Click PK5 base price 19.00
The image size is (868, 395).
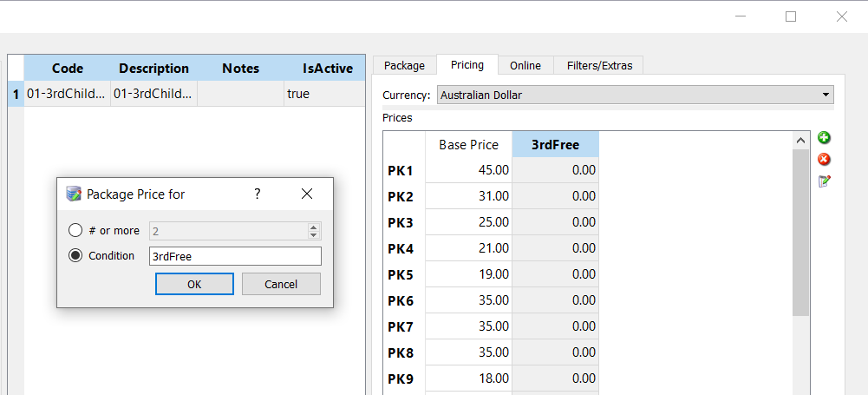click(x=469, y=274)
